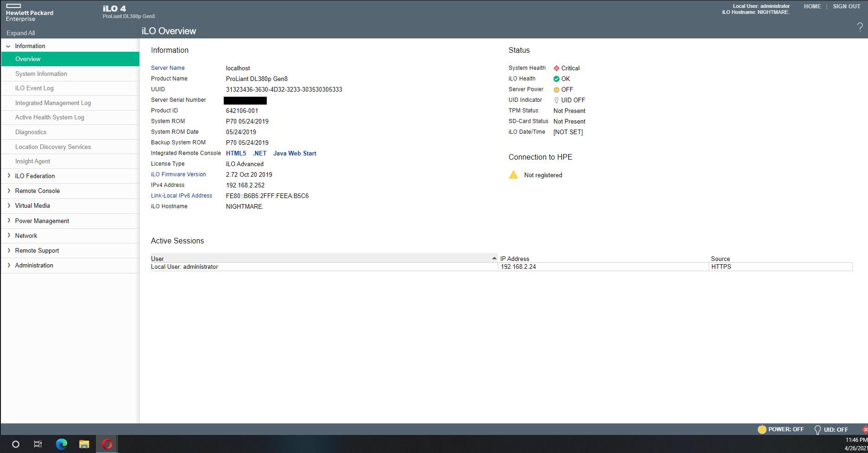Viewport: 868px width, 453px height.
Task: Expand Remote Console menu
Action: click(8, 191)
